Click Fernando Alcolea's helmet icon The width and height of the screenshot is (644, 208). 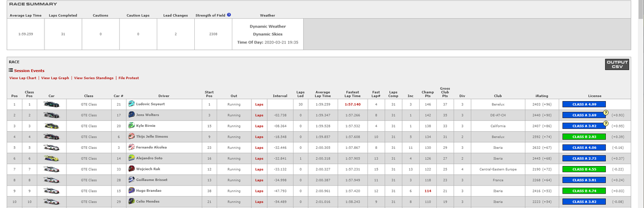(131, 147)
